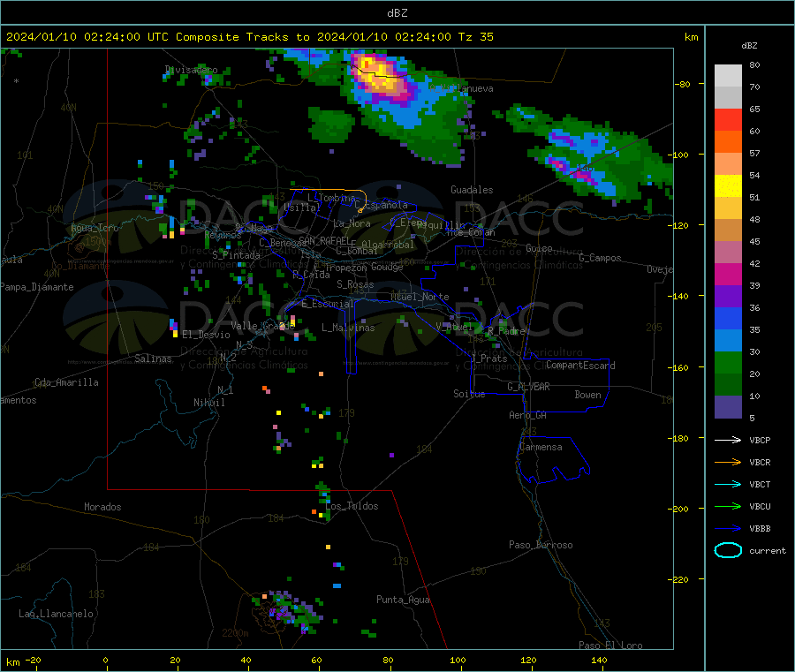The image size is (795, 672).
Task: Click the storm cell cluster near Punta_Agua
Action: [290, 611]
